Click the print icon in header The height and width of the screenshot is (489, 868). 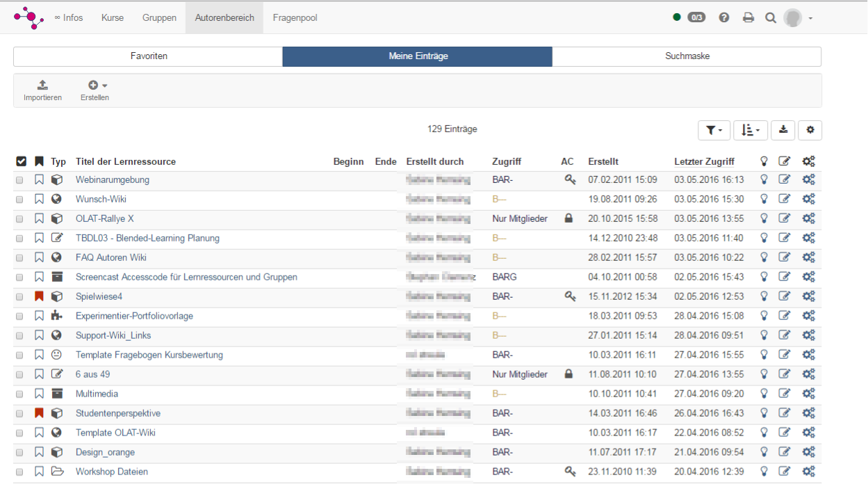(x=748, y=18)
